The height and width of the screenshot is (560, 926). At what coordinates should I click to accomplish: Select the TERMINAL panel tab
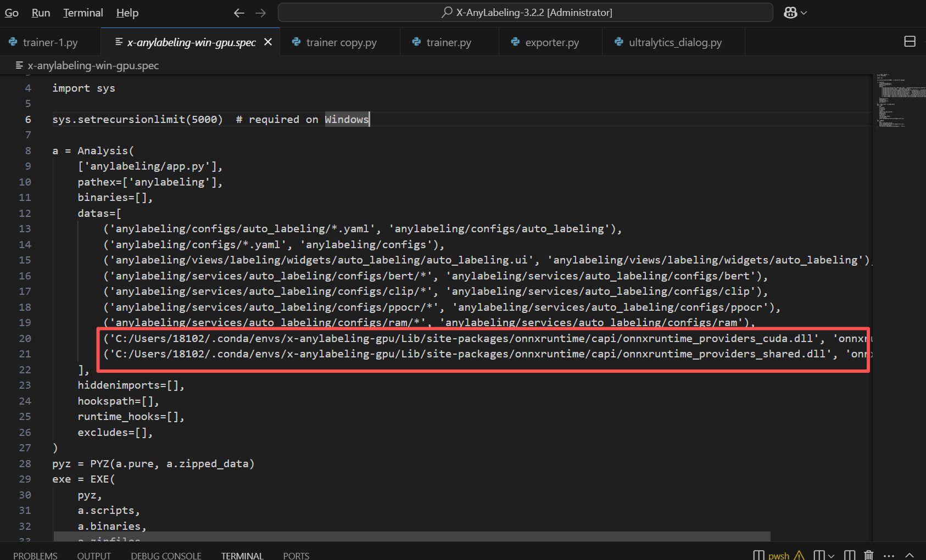[x=242, y=555]
